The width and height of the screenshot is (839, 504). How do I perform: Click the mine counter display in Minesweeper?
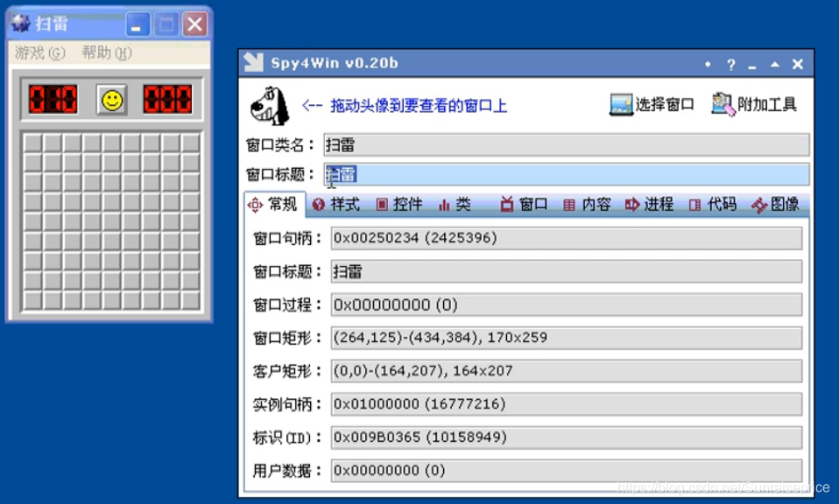53,100
